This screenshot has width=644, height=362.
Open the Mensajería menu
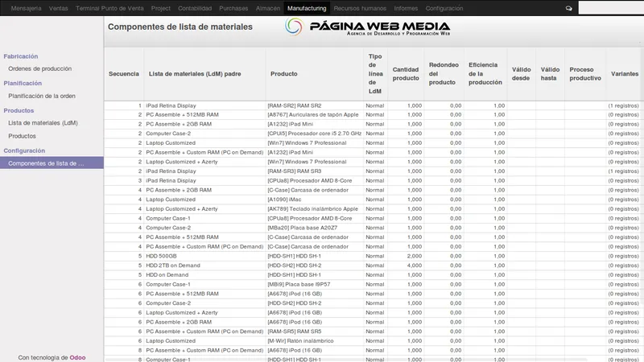pyautogui.click(x=27, y=8)
